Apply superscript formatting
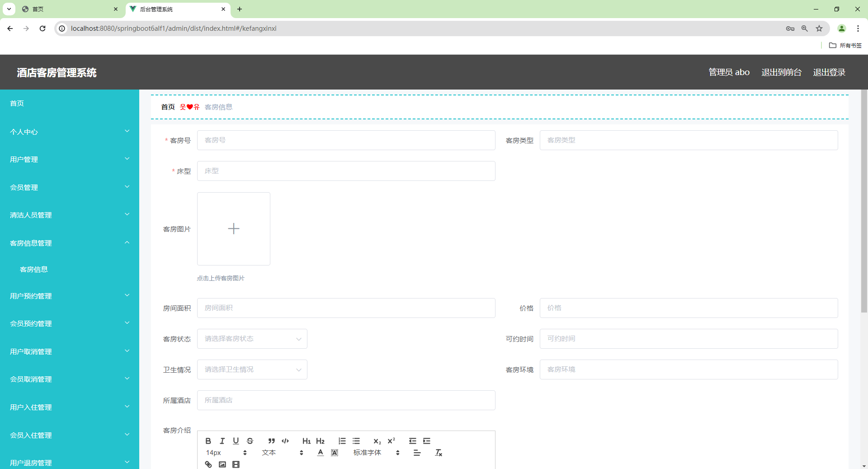This screenshot has height=469, width=868. (x=392, y=441)
